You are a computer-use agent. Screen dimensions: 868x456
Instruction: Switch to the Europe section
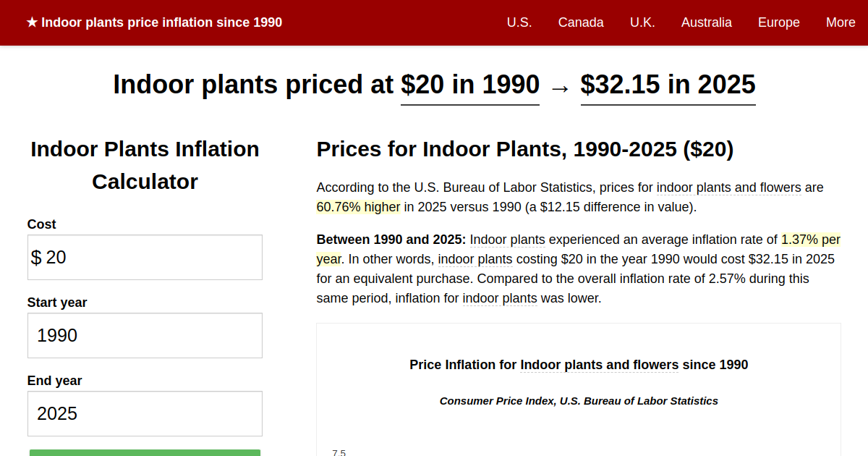tap(779, 22)
